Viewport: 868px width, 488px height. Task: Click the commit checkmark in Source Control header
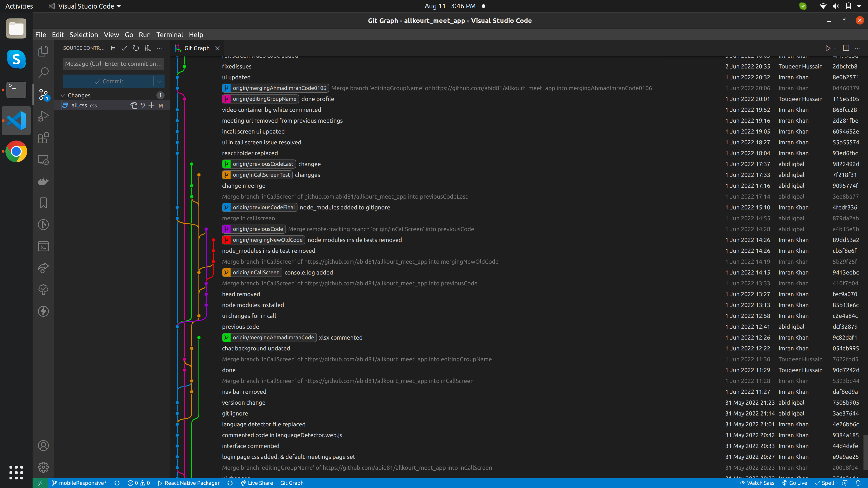click(124, 48)
